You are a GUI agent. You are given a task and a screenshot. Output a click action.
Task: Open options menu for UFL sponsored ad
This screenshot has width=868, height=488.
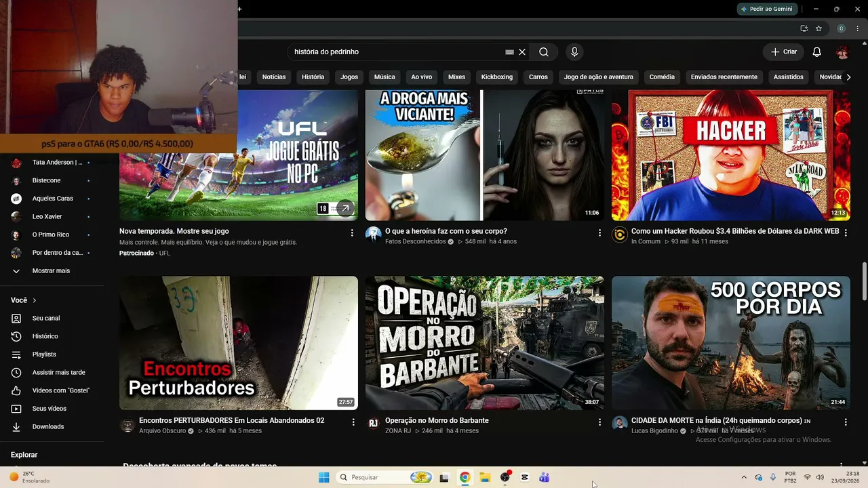(x=352, y=232)
